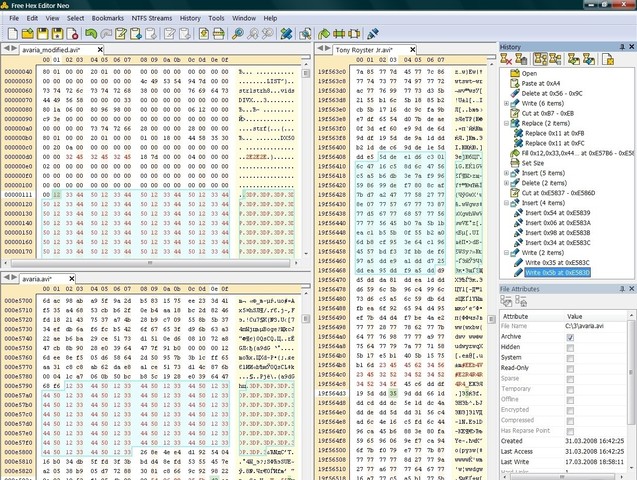Click File Attributes vertical scrollbar thumb
The image size is (637, 480).
(631, 372)
